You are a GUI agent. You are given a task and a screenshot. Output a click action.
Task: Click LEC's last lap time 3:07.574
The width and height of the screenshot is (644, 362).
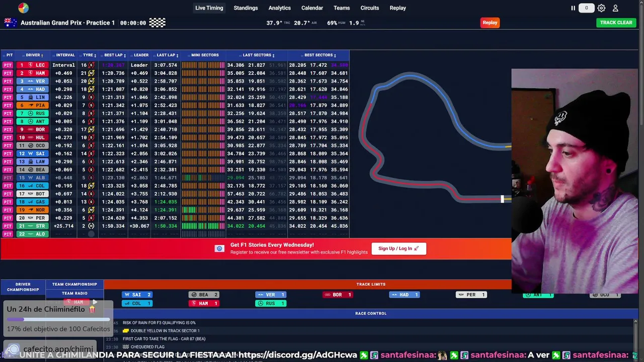166,65
